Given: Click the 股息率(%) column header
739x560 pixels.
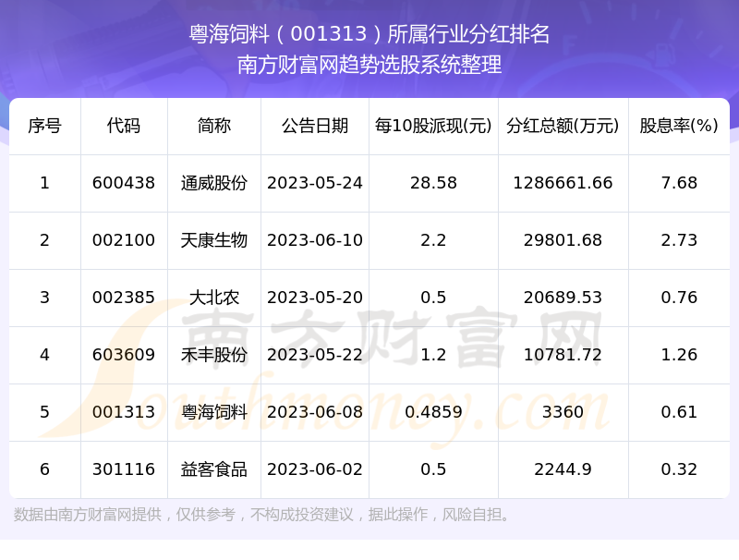Looking at the screenshot, I should point(679,126).
